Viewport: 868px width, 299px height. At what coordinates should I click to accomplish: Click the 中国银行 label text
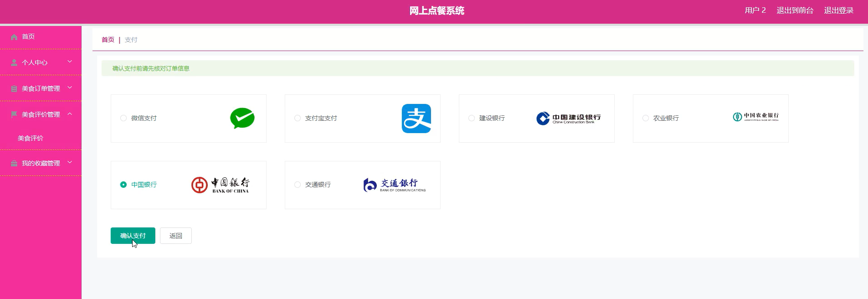point(144,185)
